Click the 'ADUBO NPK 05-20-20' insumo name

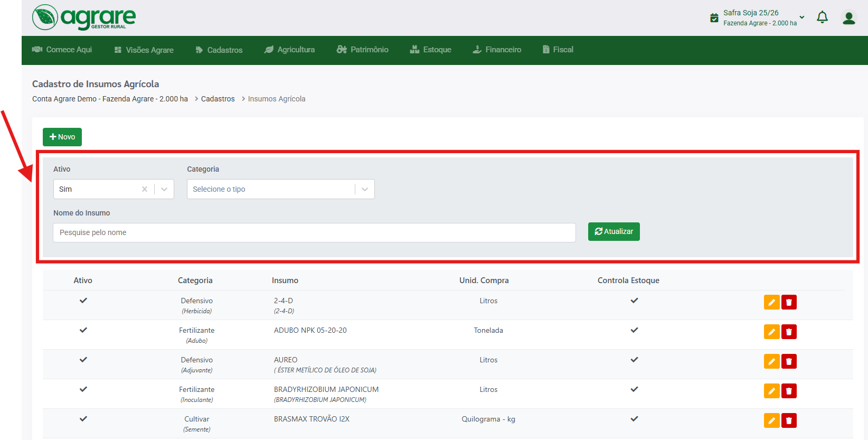[x=310, y=330]
